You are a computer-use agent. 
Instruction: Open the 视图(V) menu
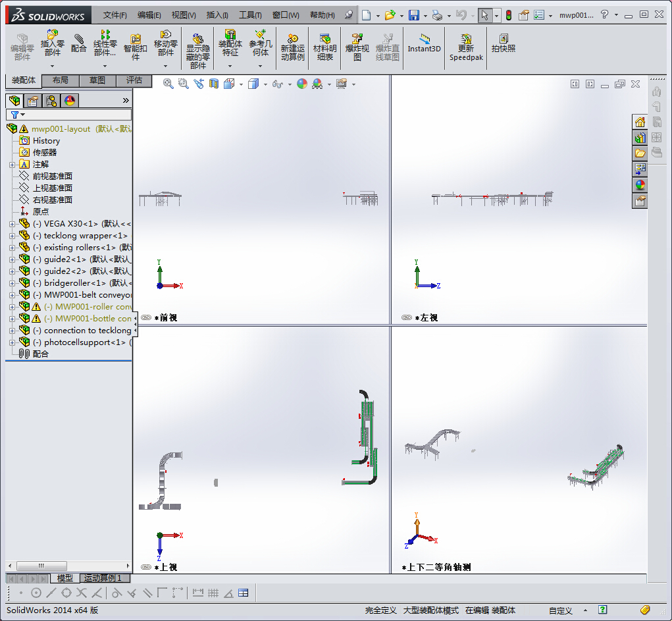click(184, 15)
